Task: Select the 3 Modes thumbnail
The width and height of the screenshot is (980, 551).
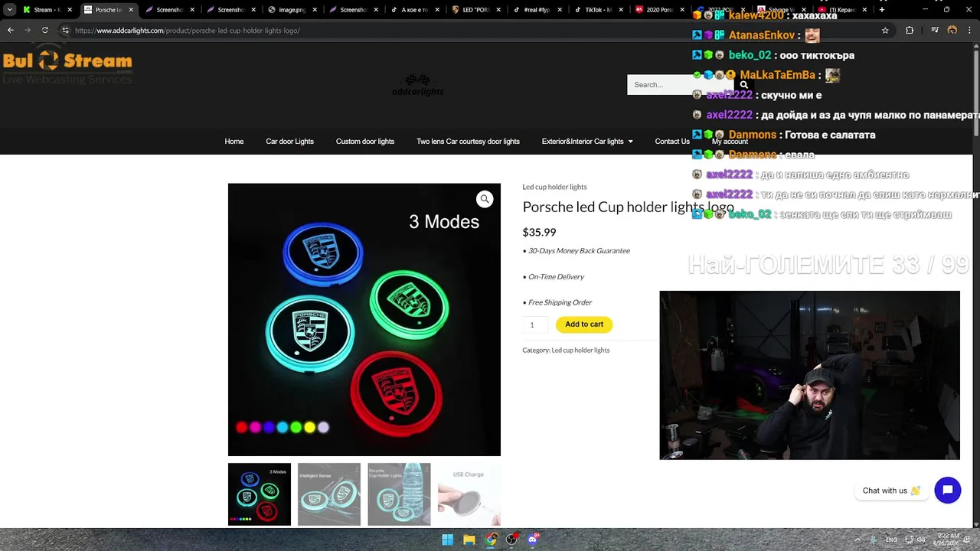Action: 260,494
